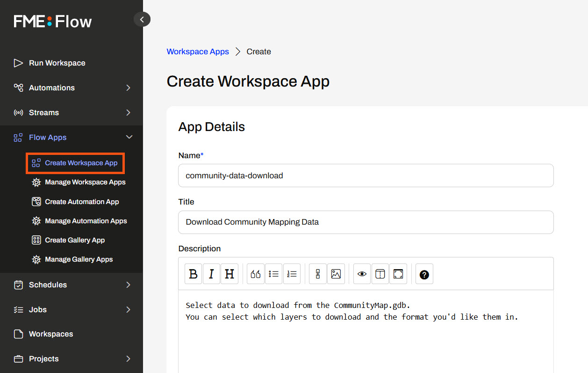Image resolution: width=588 pixels, height=373 pixels.
Task: Click the Title input field
Action: point(366,222)
